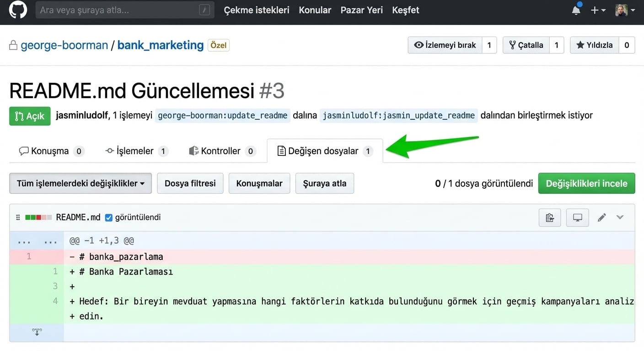Click the drag handle beside README.md
Image resolution: width=644 pixels, height=351 pixels.
pyautogui.click(x=18, y=218)
